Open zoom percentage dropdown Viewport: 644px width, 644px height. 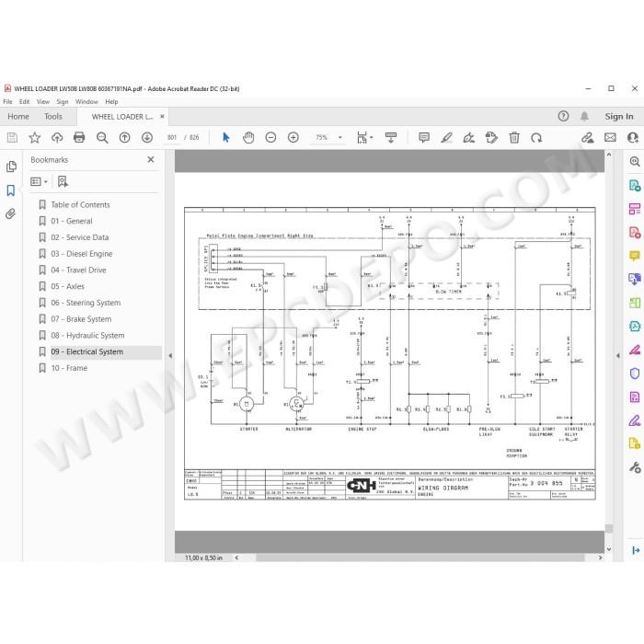pyautogui.click(x=340, y=138)
